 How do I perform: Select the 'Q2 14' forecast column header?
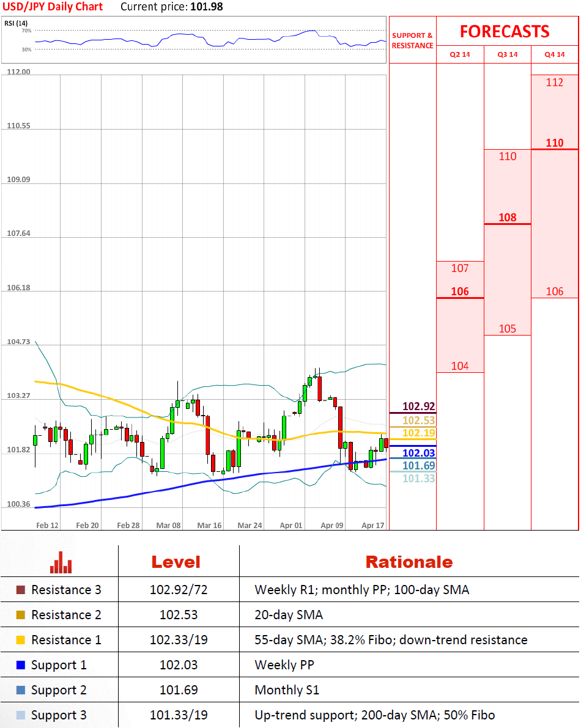(460, 54)
